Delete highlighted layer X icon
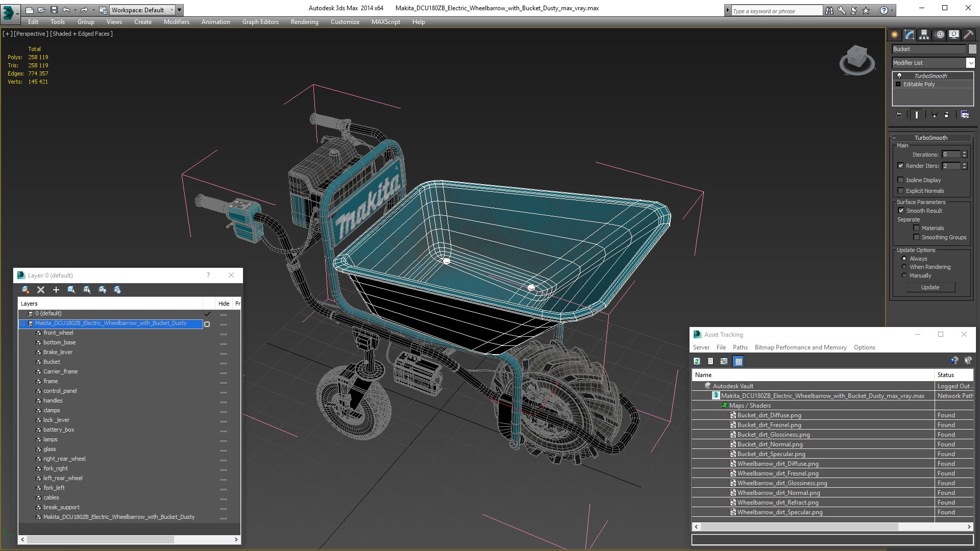980x551 pixels. tap(41, 290)
